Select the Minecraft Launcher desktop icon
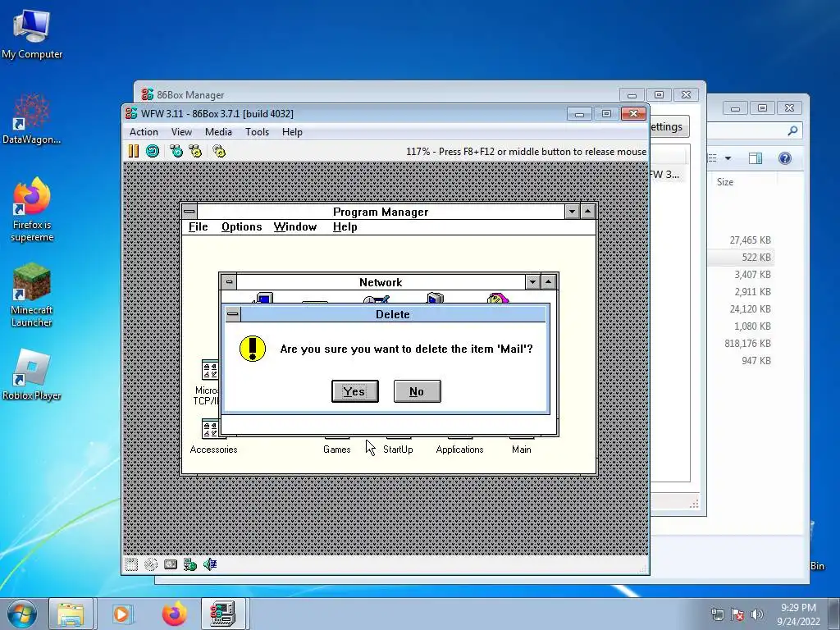The width and height of the screenshot is (840, 630). [32, 295]
